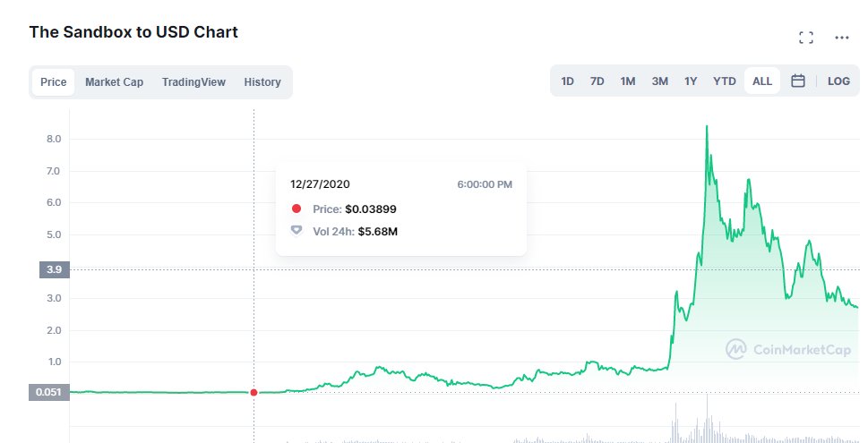Image resolution: width=868 pixels, height=443 pixels.
Task: Click the 3.9 price axis label
Action: click(55, 270)
